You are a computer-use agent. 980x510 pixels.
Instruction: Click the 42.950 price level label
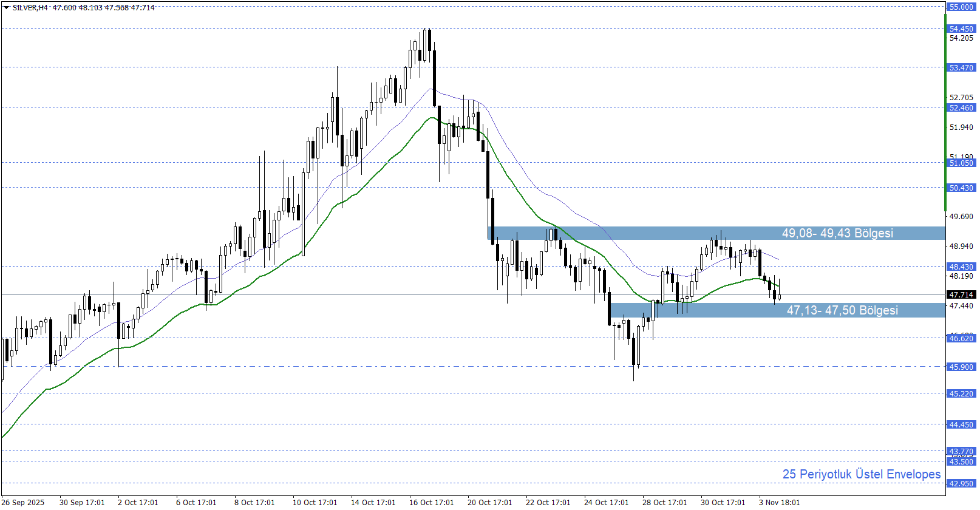click(961, 483)
